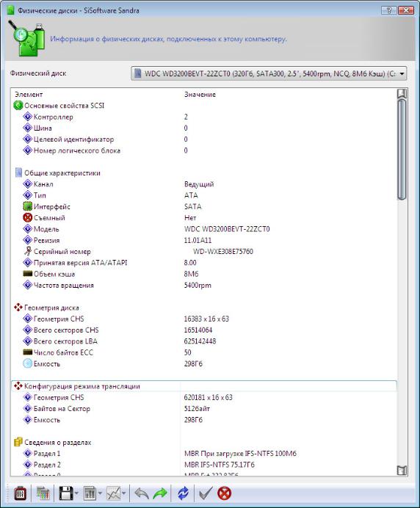Select the Всего секторов LBA row

pyautogui.click(x=204, y=341)
